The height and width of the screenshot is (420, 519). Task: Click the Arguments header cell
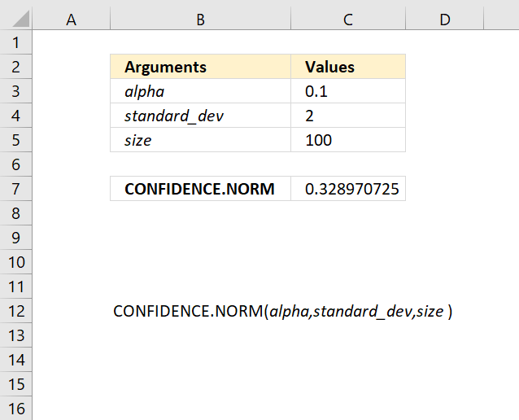pos(200,67)
